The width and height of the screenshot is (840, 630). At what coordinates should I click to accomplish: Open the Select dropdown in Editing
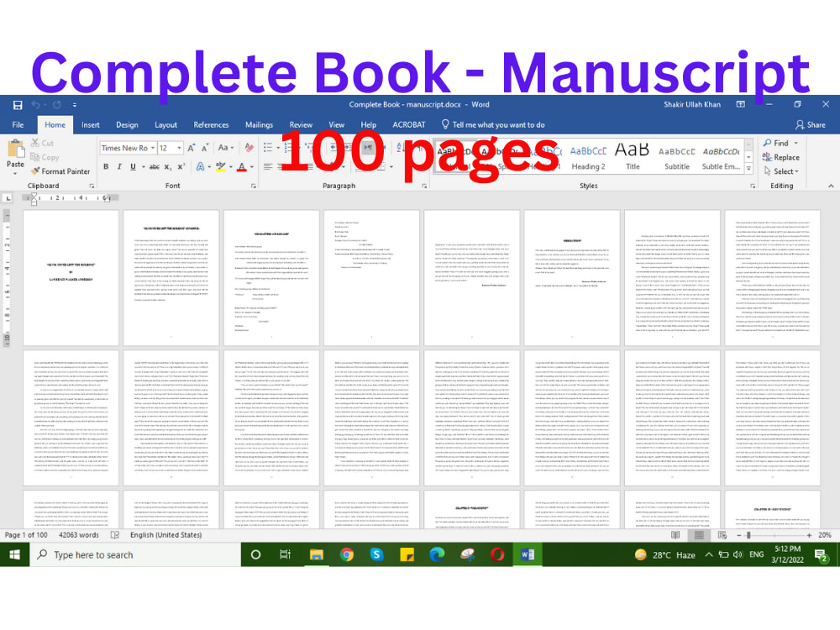[781, 171]
